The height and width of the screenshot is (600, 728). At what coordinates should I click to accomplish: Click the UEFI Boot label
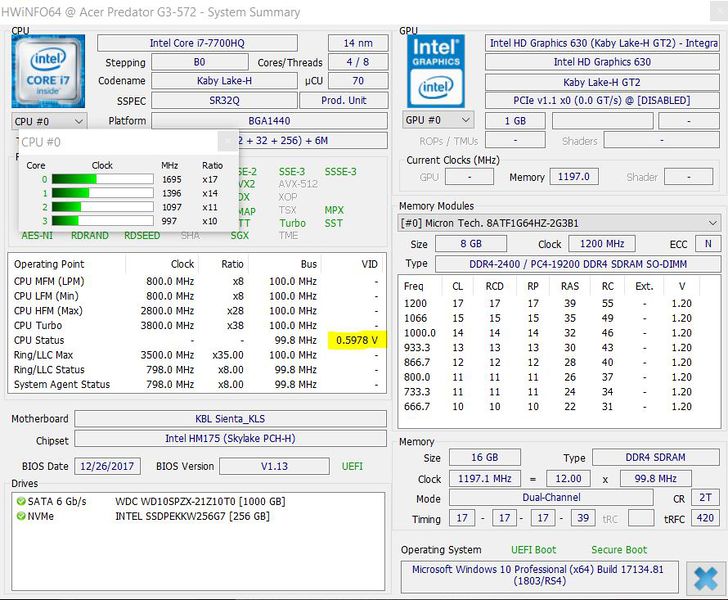[x=533, y=550]
